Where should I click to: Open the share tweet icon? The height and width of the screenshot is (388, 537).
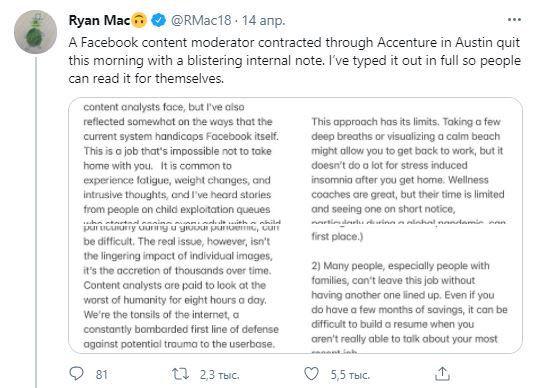[x=442, y=374]
